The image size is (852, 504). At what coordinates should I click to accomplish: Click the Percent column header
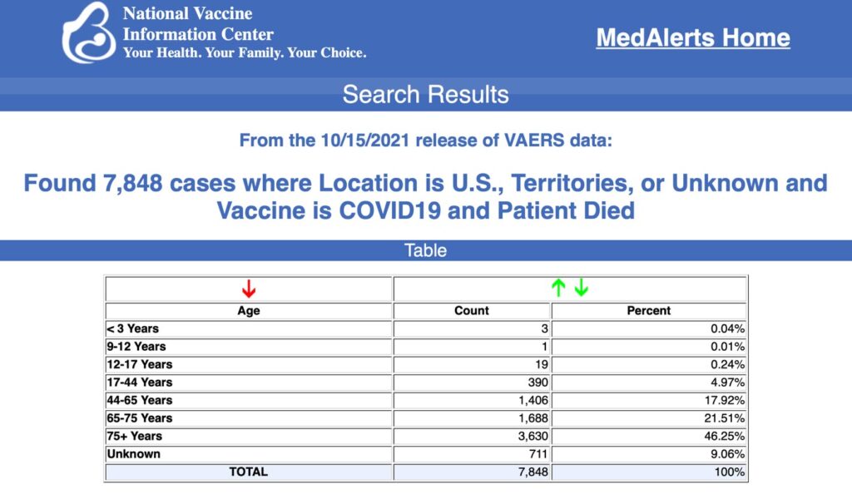point(648,311)
